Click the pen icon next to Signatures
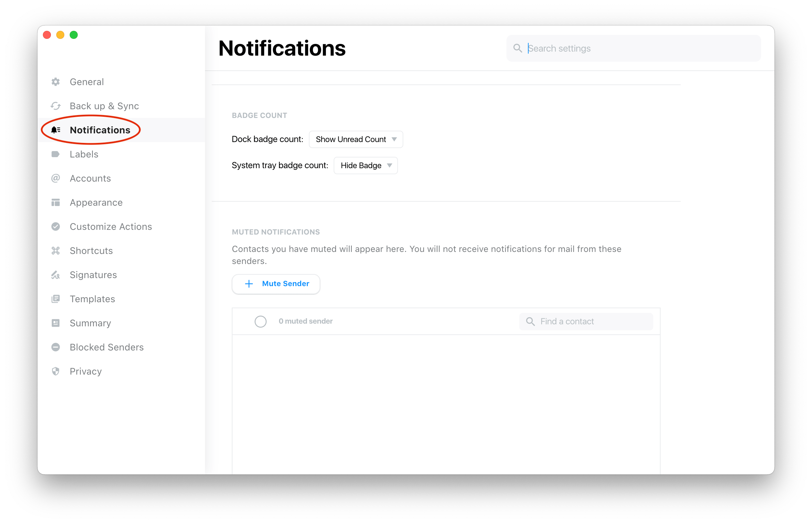The image size is (812, 524). click(56, 275)
